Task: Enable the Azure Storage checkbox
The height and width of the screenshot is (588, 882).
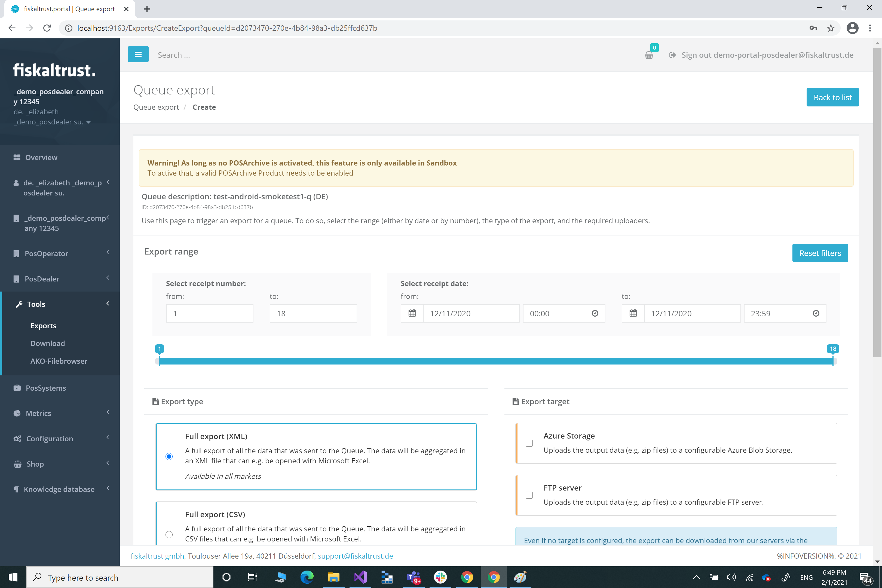Action: pyautogui.click(x=529, y=443)
